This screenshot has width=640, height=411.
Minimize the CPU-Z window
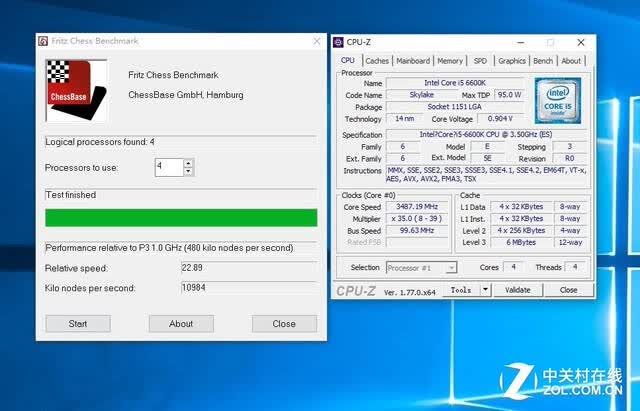click(521, 42)
